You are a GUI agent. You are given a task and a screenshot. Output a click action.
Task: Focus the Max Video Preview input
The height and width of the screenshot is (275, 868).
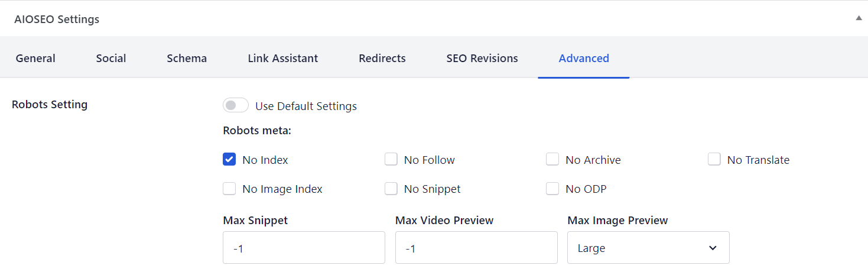tap(476, 248)
